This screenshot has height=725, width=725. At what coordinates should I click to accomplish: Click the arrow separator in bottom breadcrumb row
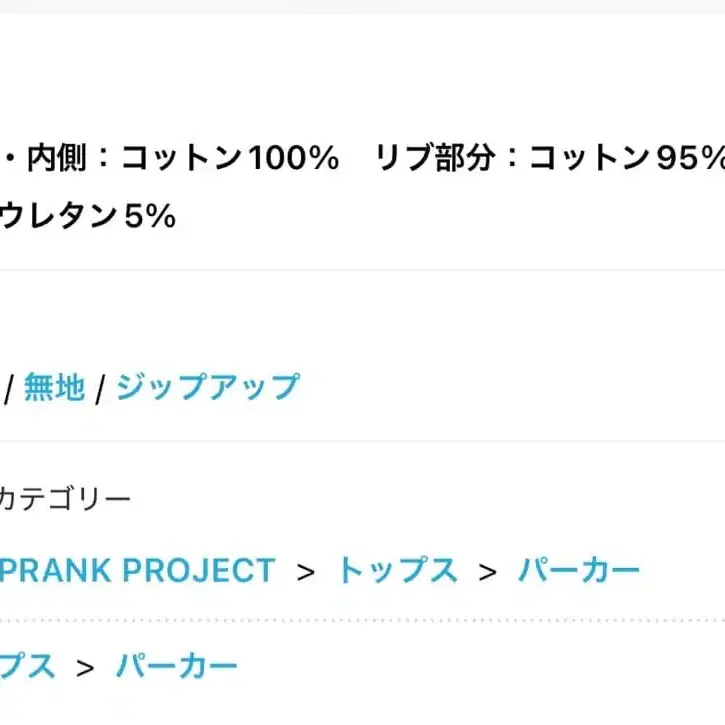(x=86, y=666)
